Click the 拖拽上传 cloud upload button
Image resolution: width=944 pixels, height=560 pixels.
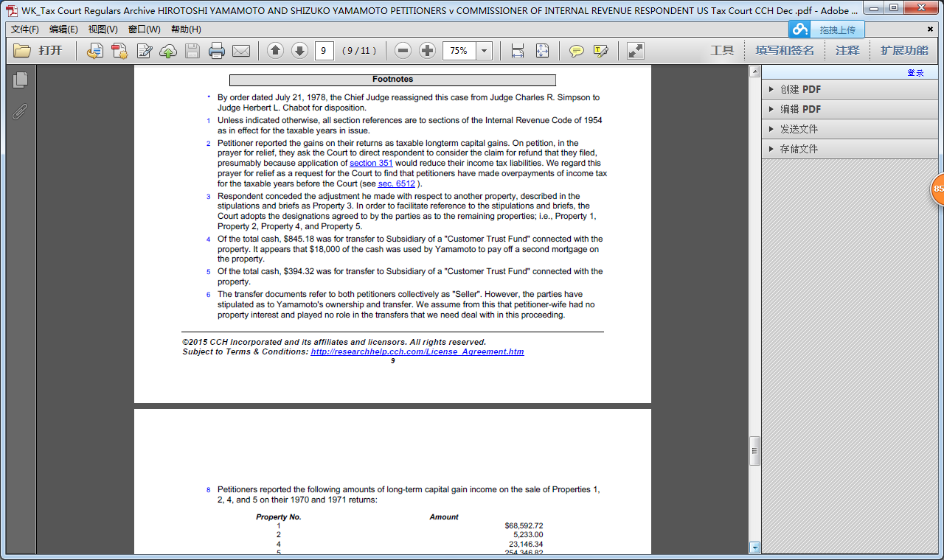[x=826, y=29]
